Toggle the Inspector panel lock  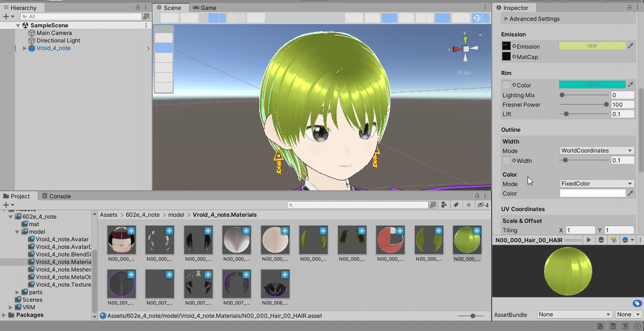(x=628, y=8)
